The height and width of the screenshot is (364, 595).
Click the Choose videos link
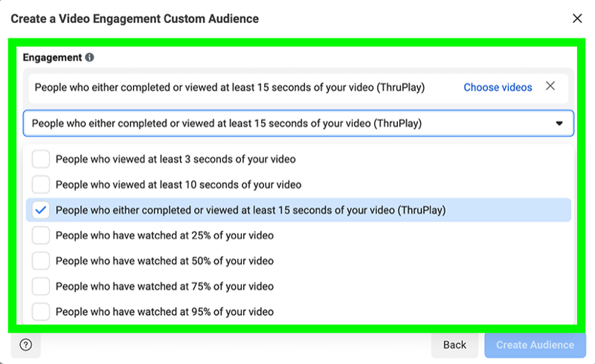tap(498, 87)
